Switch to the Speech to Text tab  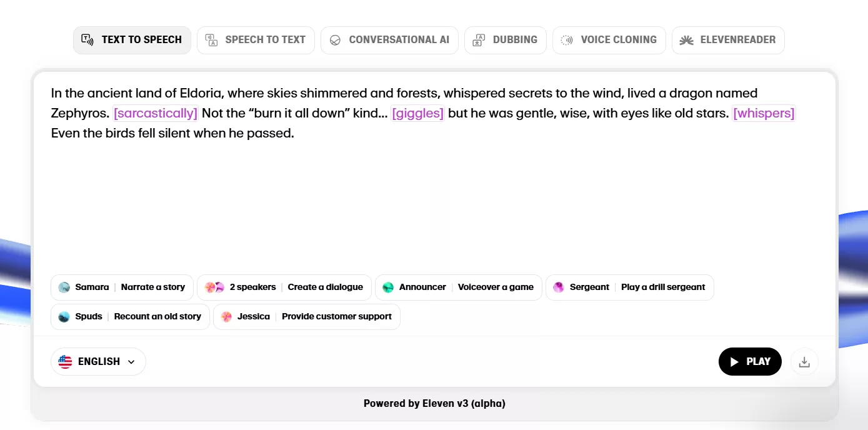(256, 40)
